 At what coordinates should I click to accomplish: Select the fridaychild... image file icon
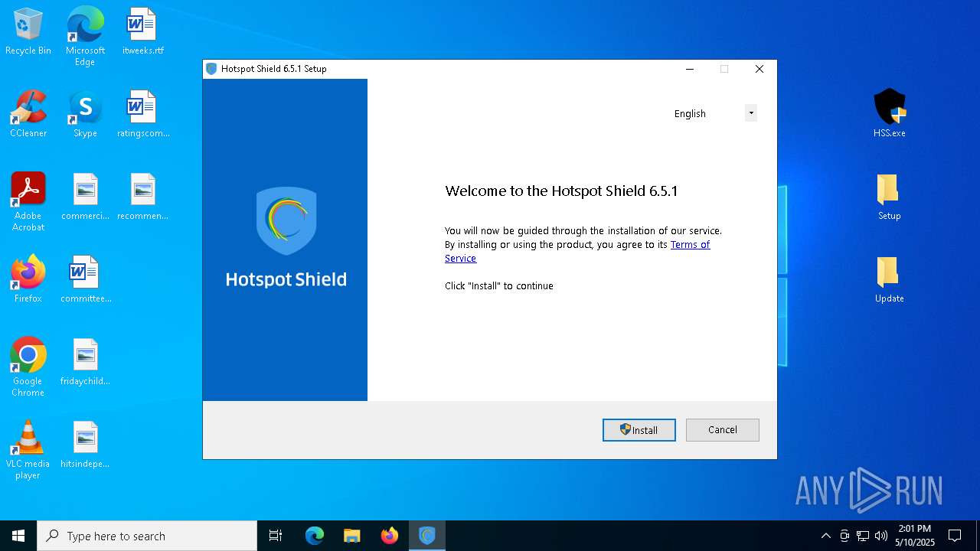click(x=85, y=363)
